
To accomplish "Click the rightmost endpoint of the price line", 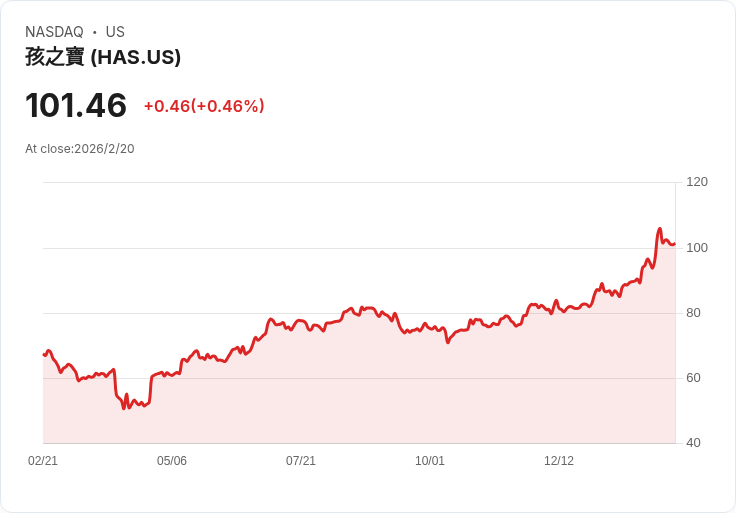I will click(675, 244).
